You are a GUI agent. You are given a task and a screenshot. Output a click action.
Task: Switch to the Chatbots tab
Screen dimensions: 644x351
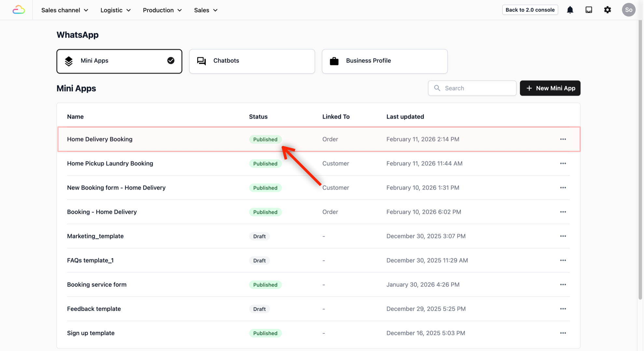[x=252, y=61]
